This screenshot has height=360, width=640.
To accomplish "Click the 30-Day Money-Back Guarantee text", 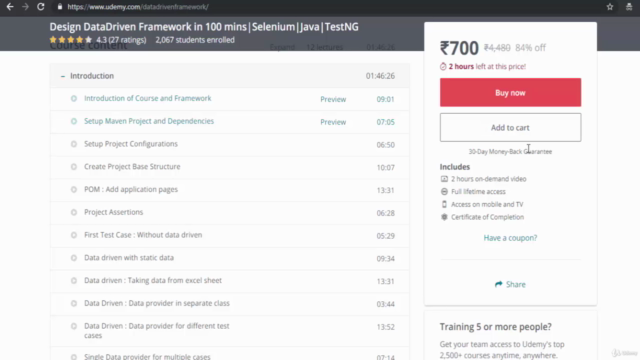I will (x=510, y=151).
